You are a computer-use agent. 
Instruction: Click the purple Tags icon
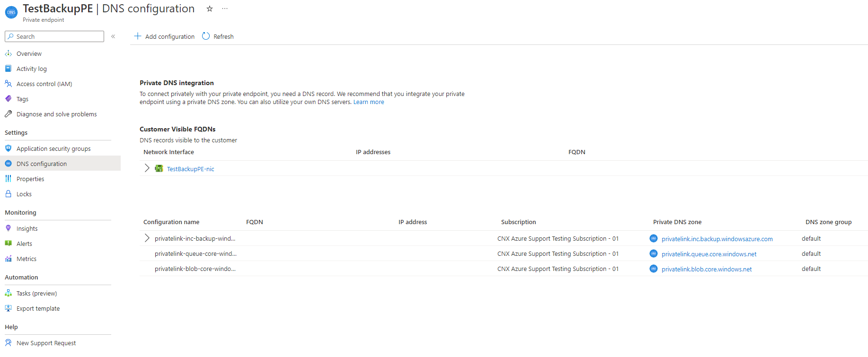[9, 99]
